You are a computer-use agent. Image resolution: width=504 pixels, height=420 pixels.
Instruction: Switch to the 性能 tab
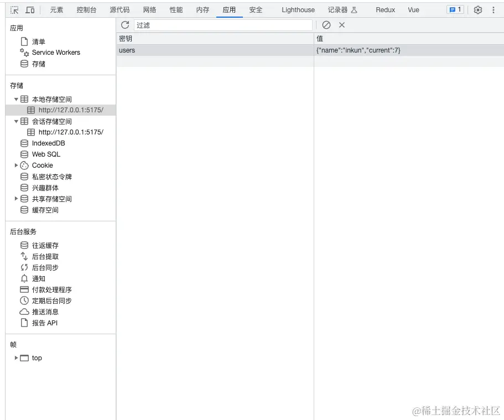coord(176,10)
